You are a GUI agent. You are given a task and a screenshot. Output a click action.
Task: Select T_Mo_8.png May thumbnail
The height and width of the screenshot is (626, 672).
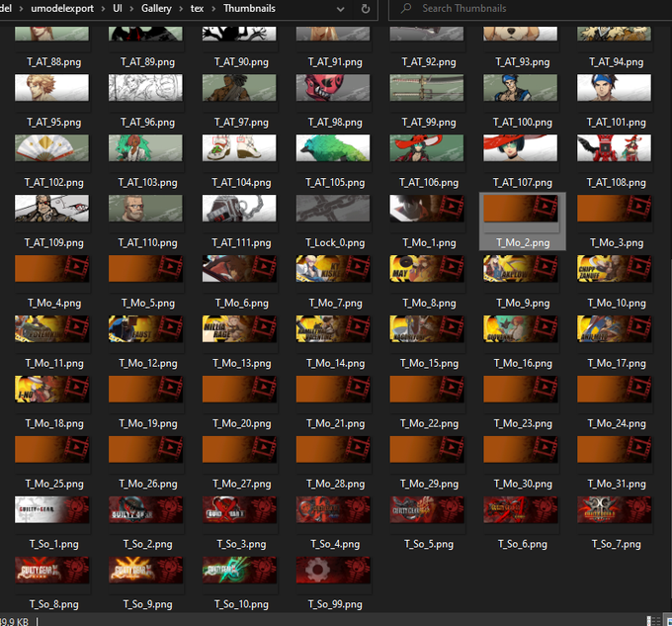[x=427, y=269]
